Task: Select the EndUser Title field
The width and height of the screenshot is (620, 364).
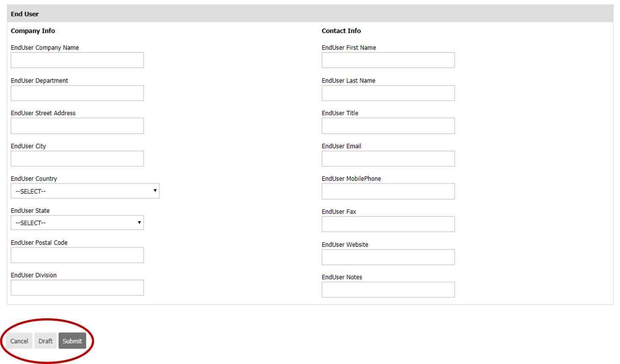Action: [x=388, y=126]
